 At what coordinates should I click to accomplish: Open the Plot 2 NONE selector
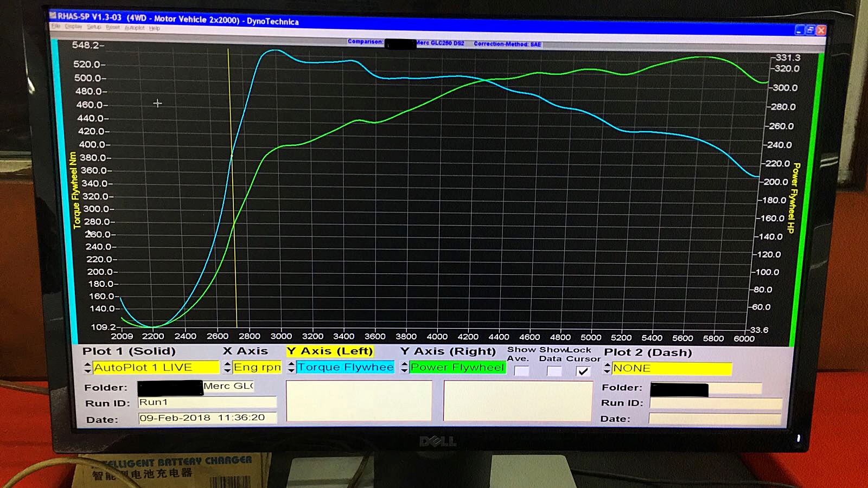pyautogui.click(x=672, y=368)
